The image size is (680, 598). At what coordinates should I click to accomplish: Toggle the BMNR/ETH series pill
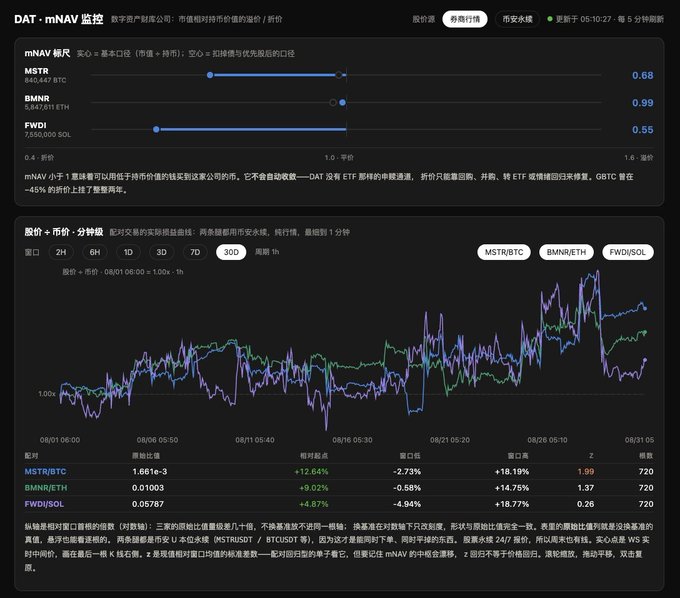click(x=566, y=252)
